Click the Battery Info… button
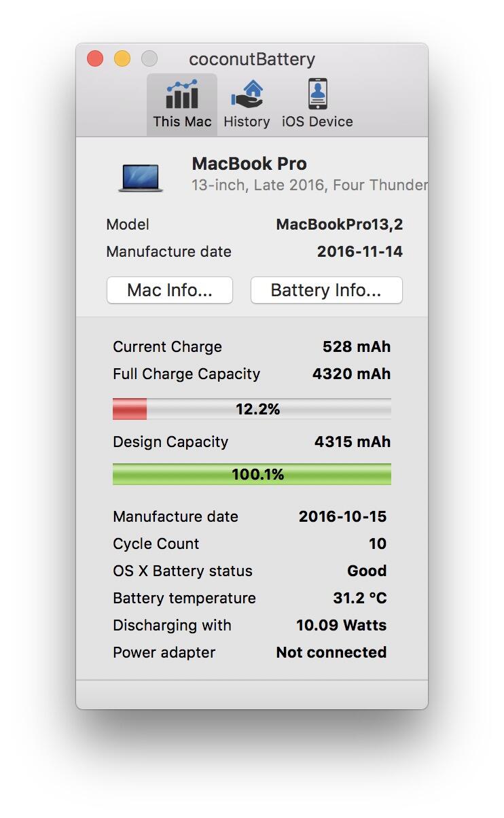 [x=326, y=290]
